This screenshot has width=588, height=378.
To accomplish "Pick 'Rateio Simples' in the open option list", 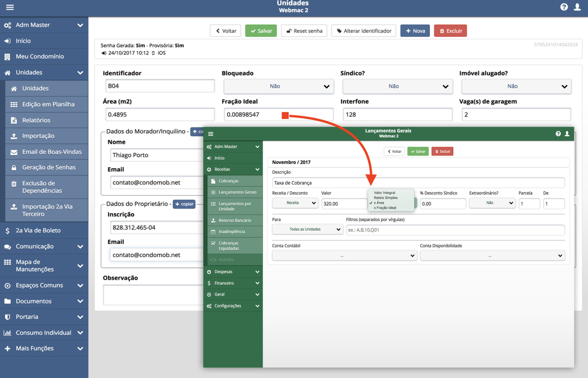I will [386, 198].
